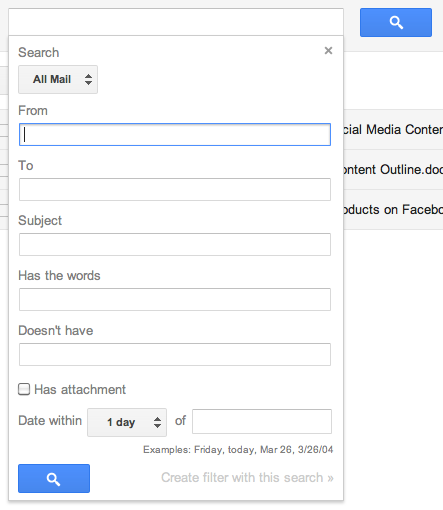Close the advanced search panel with the X
The height and width of the screenshot is (510, 443).
tap(328, 51)
